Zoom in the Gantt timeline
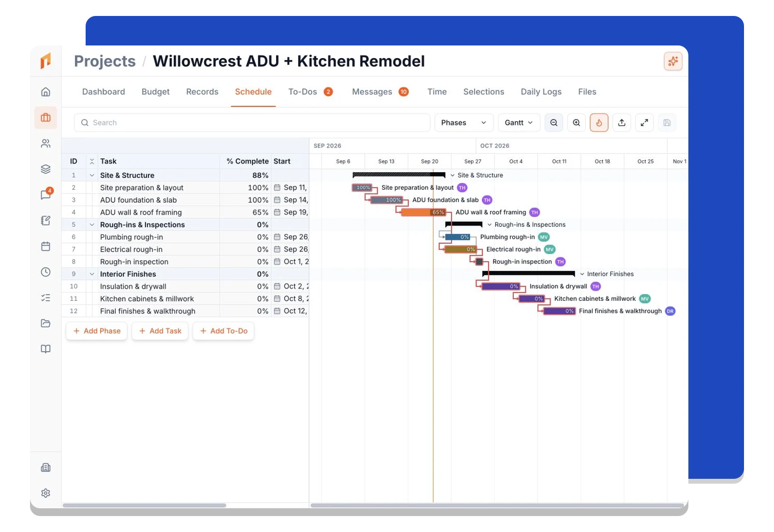The image size is (774, 532). [x=577, y=123]
